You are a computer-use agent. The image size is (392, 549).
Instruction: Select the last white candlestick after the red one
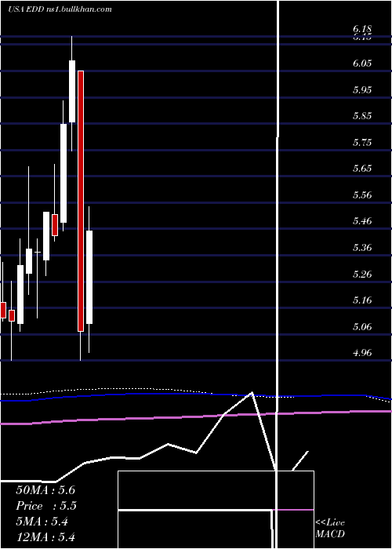(x=89, y=277)
